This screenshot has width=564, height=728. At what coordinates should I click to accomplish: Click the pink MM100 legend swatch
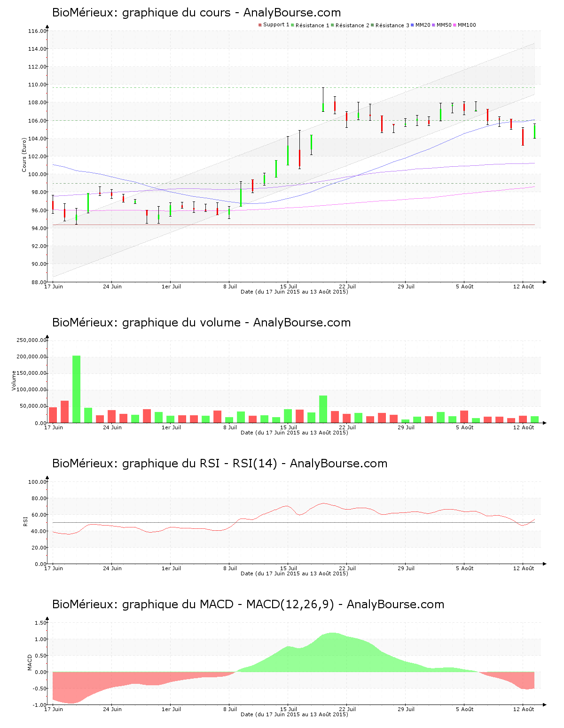(x=454, y=25)
